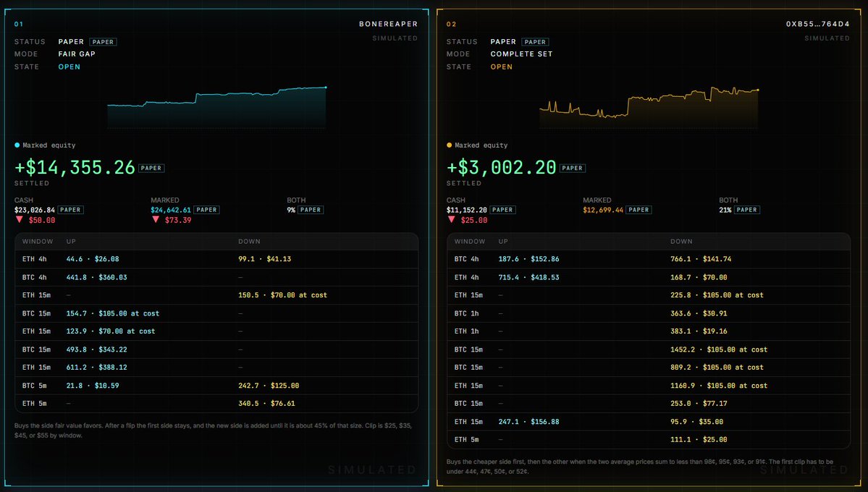Open the 0XB55…764D4 orange equity chart
The width and height of the screenshot is (868, 492).
(x=649, y=107)
